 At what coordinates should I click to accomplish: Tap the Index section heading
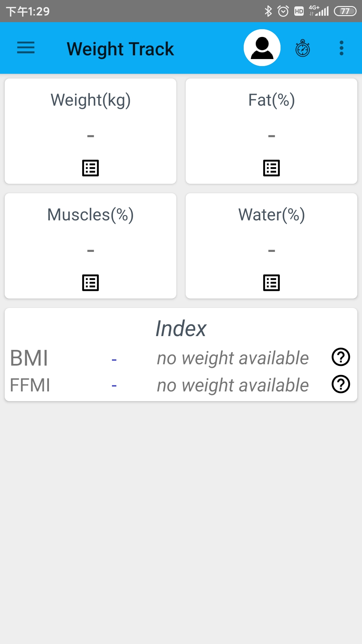click(181, 328)
